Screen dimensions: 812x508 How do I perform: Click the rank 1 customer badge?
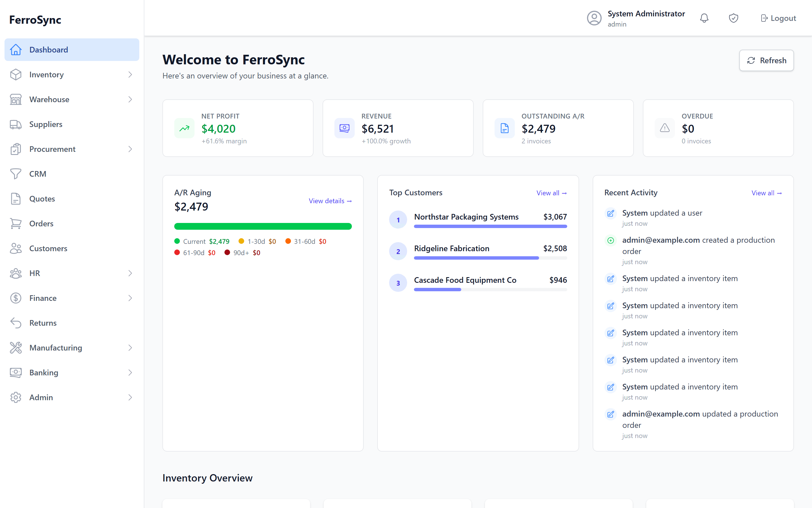pos(398,220)
